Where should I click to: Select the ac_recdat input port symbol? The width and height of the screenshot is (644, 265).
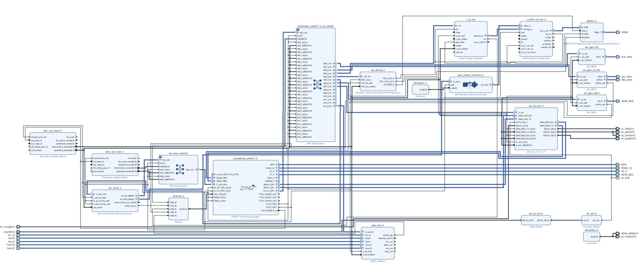18,227
